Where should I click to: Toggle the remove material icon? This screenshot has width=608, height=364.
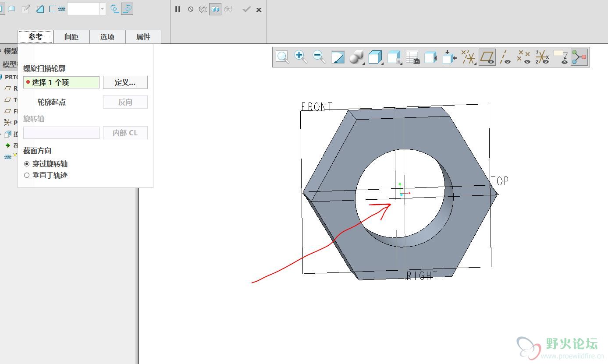pyautogui.click(x=40, y=9)
